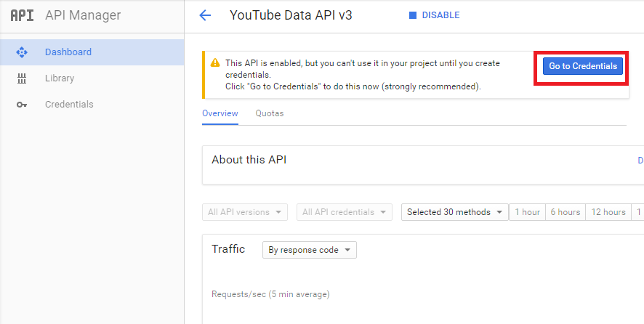Select Credentials in the sidebar
Screen dimensions: 644x324
[69, 105]
